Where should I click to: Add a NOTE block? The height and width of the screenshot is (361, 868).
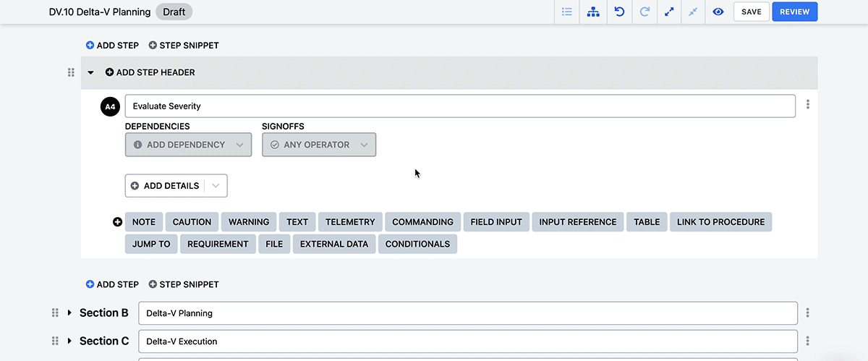coord(144,222)
